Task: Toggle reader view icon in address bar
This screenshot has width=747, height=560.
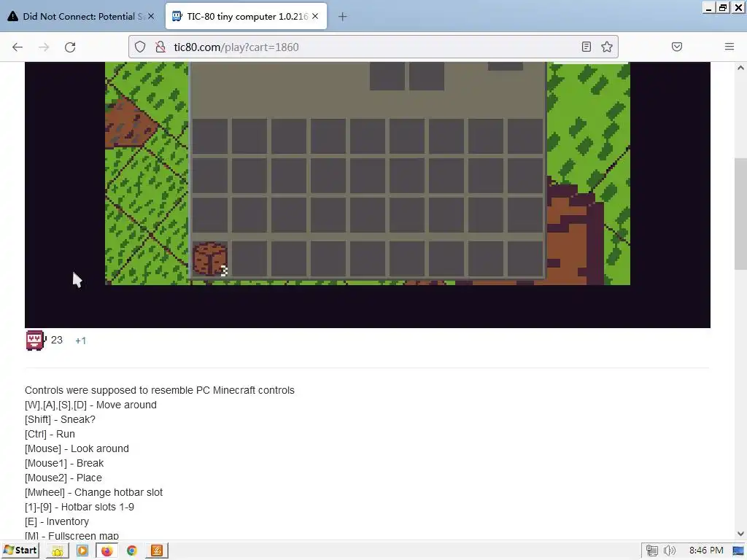Action: (587, 47)
